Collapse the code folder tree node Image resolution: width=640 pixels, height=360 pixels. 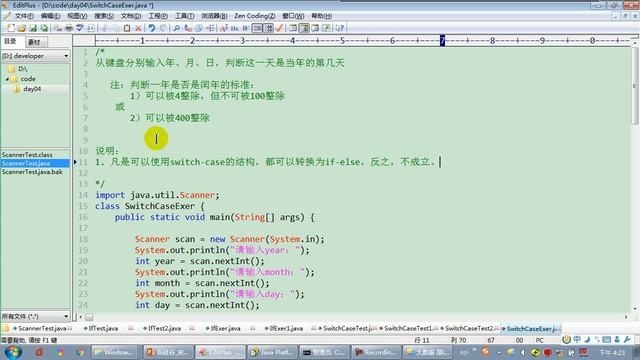click(7, 79)
